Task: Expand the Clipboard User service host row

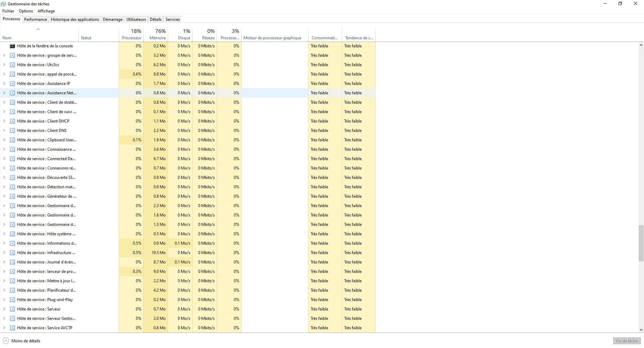Action: 4,140
